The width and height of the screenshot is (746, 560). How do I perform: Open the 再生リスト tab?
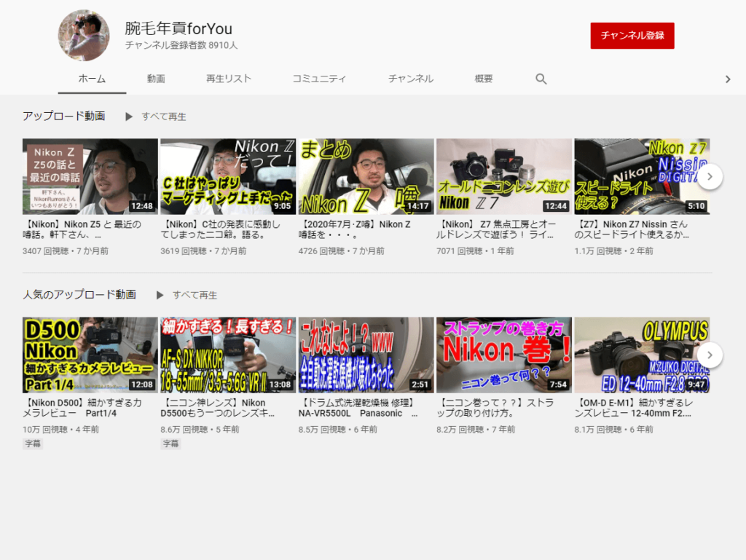click(229, 79)
